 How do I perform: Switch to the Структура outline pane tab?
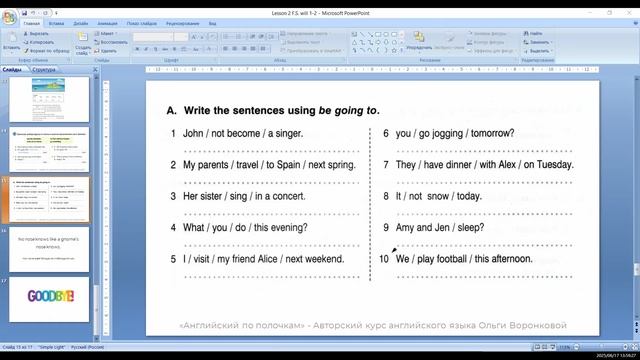pyautogui.click(x=43, y=70)
